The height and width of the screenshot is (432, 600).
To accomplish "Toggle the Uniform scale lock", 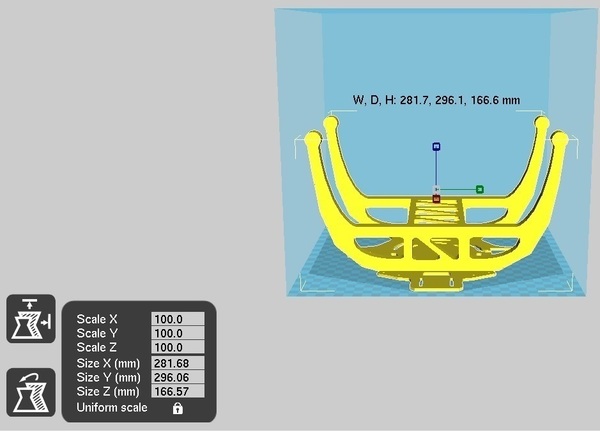I will (x=177, y=408).
